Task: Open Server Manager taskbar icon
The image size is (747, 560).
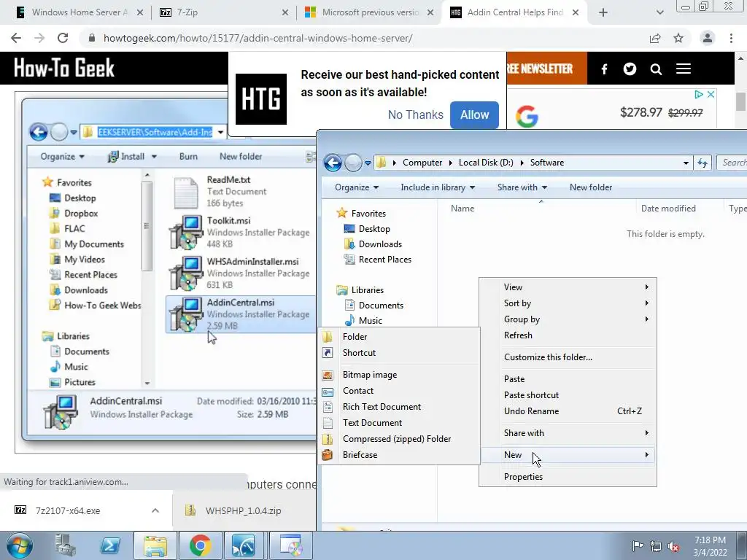Action: (66, 545)
